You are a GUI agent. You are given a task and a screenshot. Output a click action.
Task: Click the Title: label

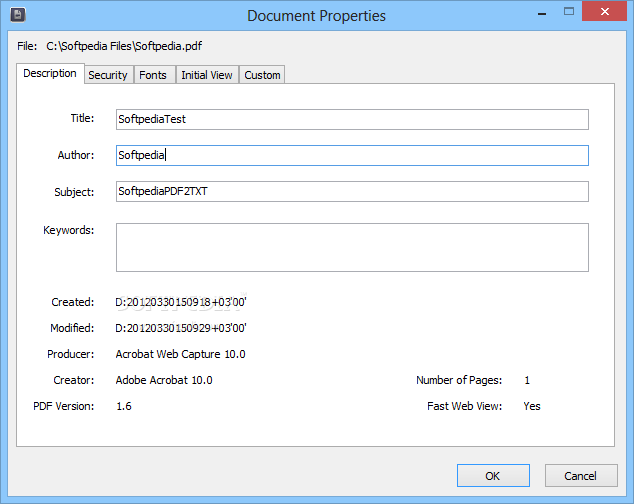(82, 118)
